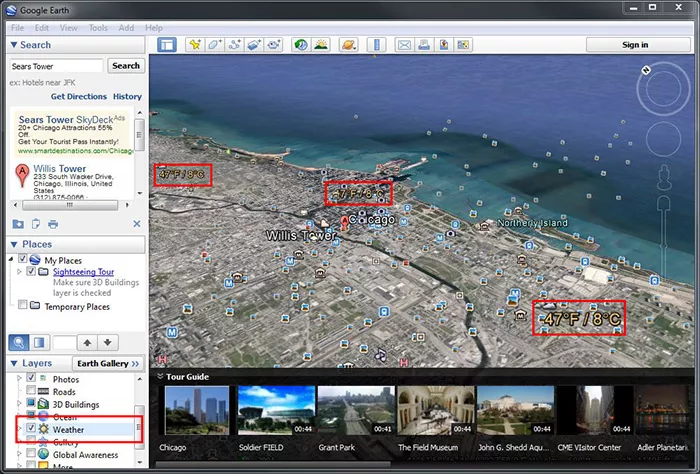
Task: Add a polygon from the toolbar
Action: click(215, 45)
